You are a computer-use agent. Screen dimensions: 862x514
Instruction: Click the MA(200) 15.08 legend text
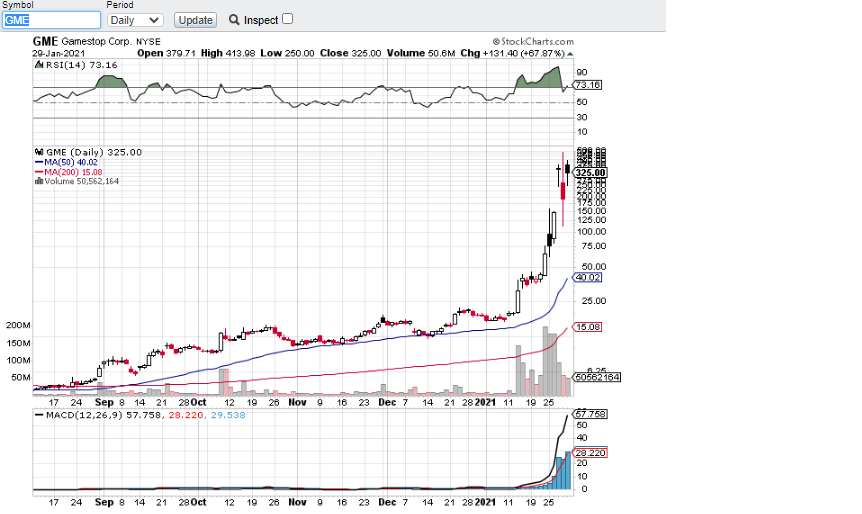(73, 172)
